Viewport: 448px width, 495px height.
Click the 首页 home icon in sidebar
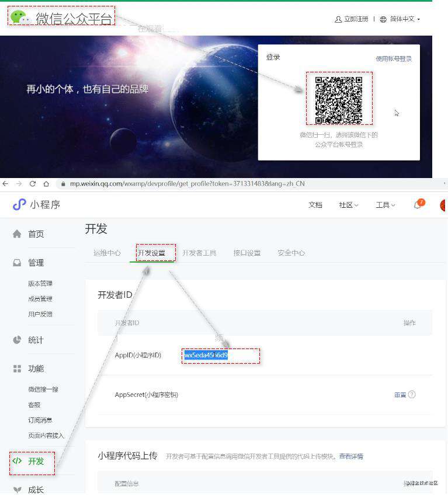[17, 234]
